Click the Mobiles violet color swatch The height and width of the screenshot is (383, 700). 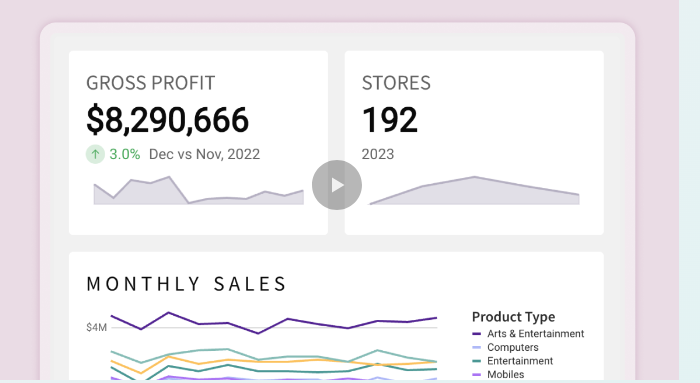point(476,375)
